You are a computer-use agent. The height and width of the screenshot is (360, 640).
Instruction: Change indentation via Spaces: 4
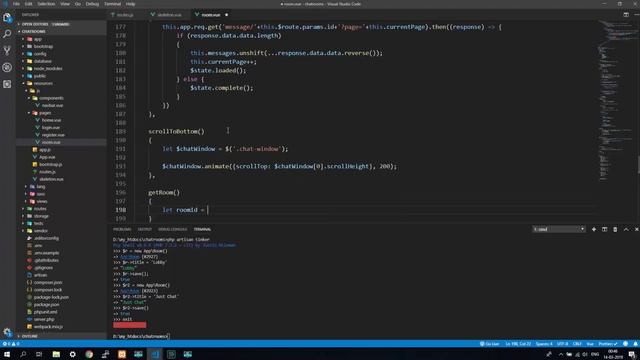point(544,344)
